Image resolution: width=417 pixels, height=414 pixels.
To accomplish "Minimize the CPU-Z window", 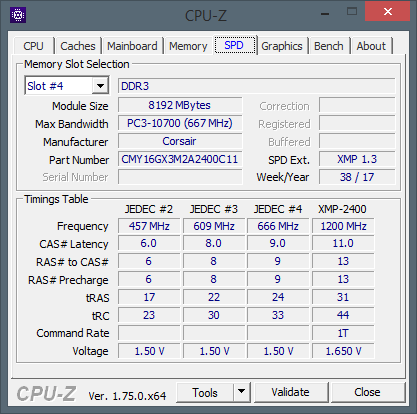I will (325, 14).
